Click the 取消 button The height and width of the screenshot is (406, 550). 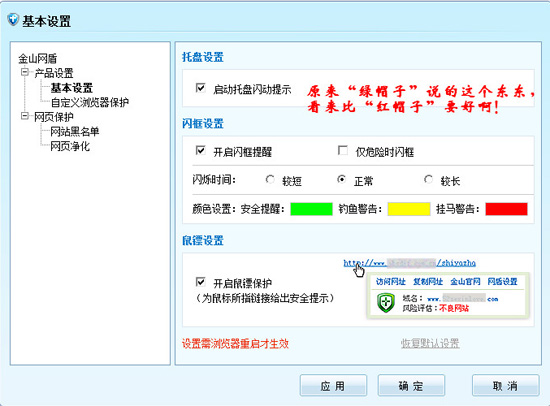(505, 386)
